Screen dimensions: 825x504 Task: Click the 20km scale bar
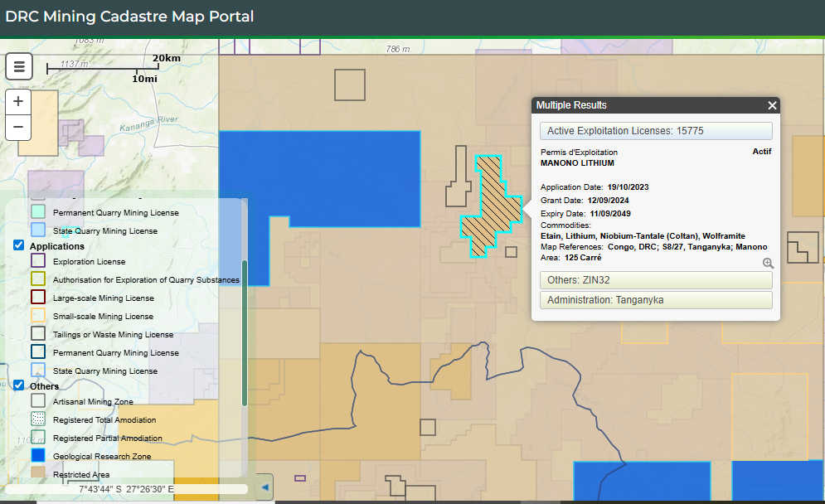click(103, 69)
